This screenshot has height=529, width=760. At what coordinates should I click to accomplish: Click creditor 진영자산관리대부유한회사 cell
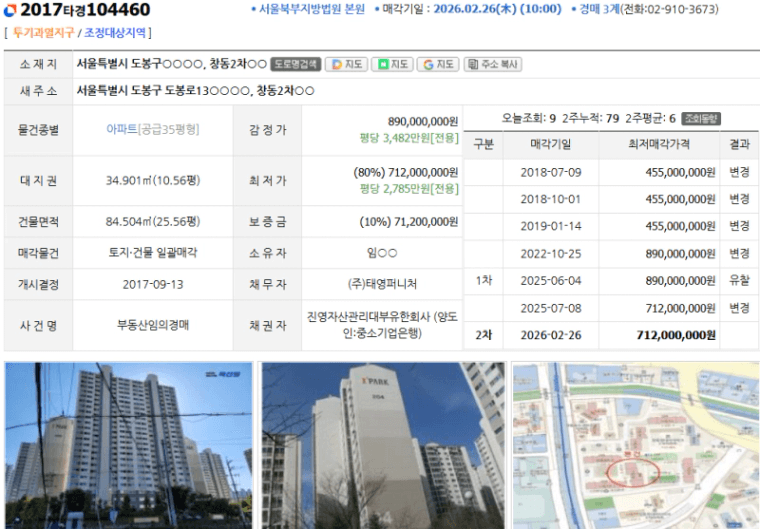click(x=382, y=325)
